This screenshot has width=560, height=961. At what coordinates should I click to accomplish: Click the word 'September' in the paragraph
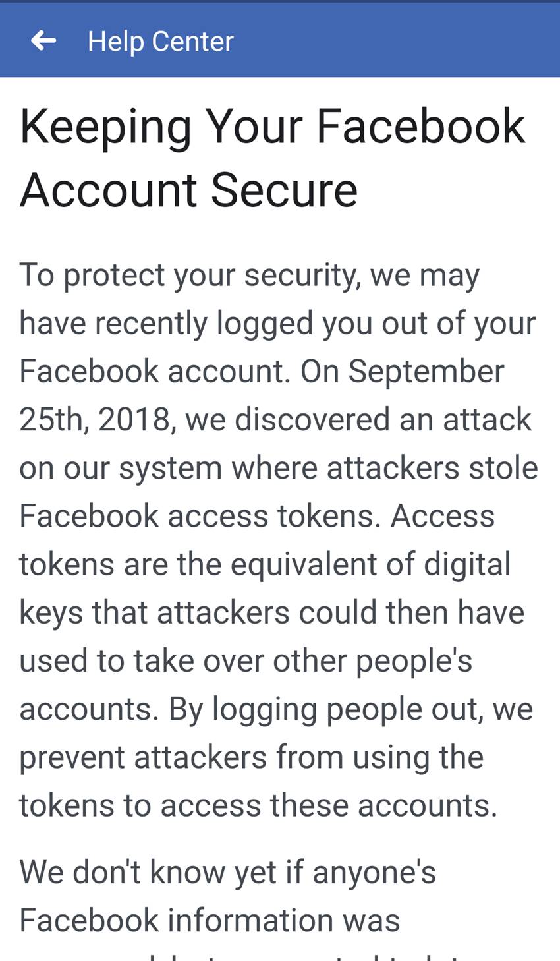click(426, 371)
